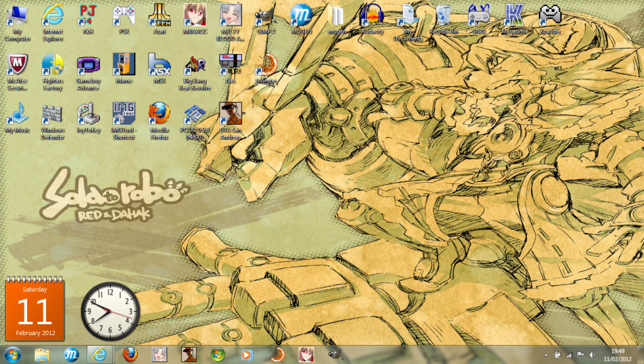644x364 pixels.
Task: Select the Xpadder desktop shortcut
Action: pyautogui.click(x=550, y=20)
